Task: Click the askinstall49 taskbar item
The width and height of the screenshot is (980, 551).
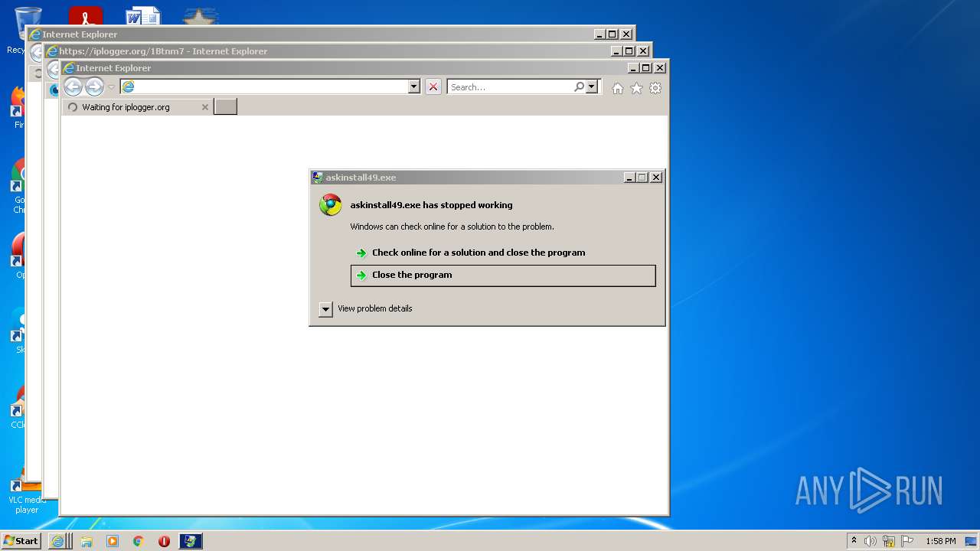Action: coord(191,541)
